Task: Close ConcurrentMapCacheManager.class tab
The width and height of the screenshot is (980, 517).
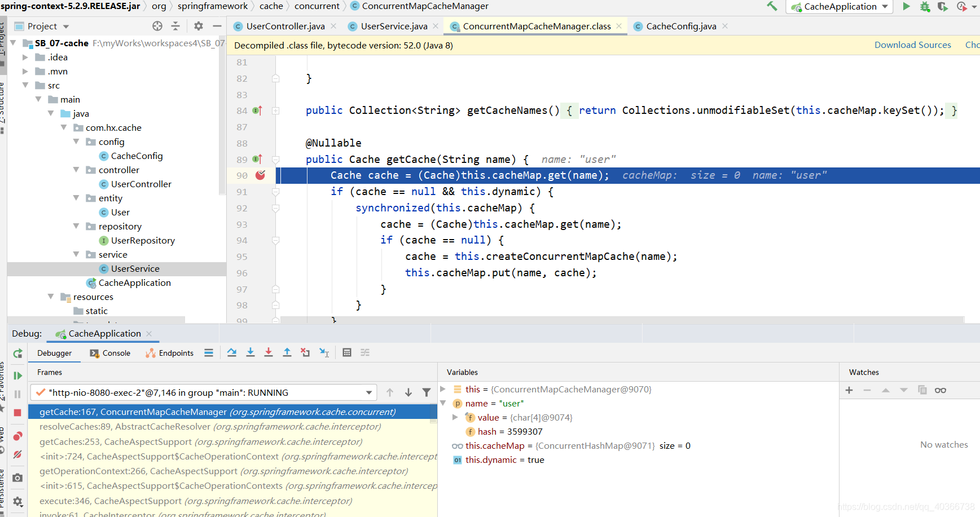Action: pyautogui.click(x=619, y=26)
